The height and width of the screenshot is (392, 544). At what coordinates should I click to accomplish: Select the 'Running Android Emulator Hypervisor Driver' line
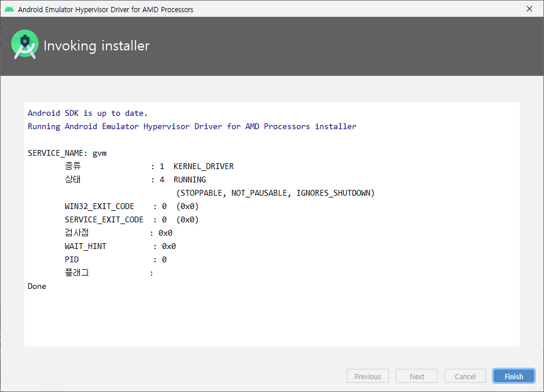192,126
